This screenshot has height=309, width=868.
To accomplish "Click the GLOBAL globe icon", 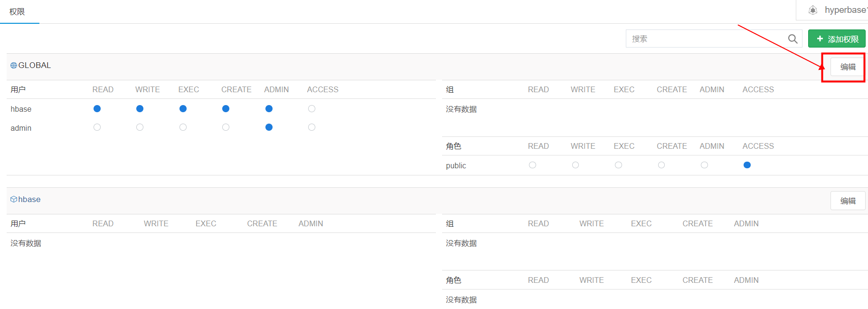I will click(14, 66).
